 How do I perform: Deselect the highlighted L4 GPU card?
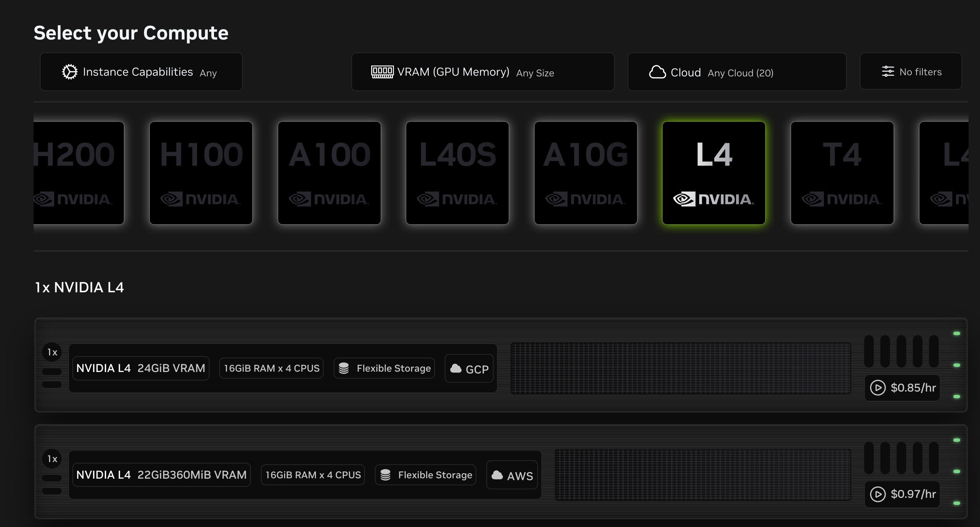pyautogui.click(x=714, y=173)
